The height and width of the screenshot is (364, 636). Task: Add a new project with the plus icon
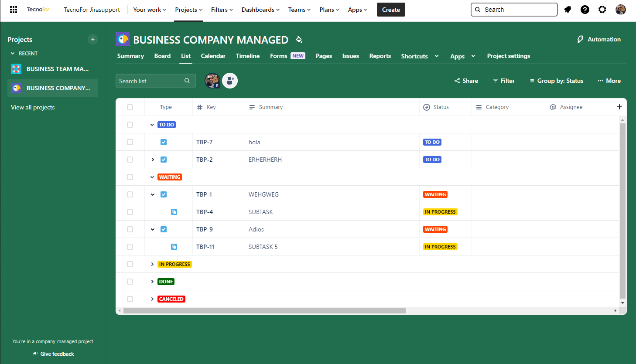tap(93, 39)
